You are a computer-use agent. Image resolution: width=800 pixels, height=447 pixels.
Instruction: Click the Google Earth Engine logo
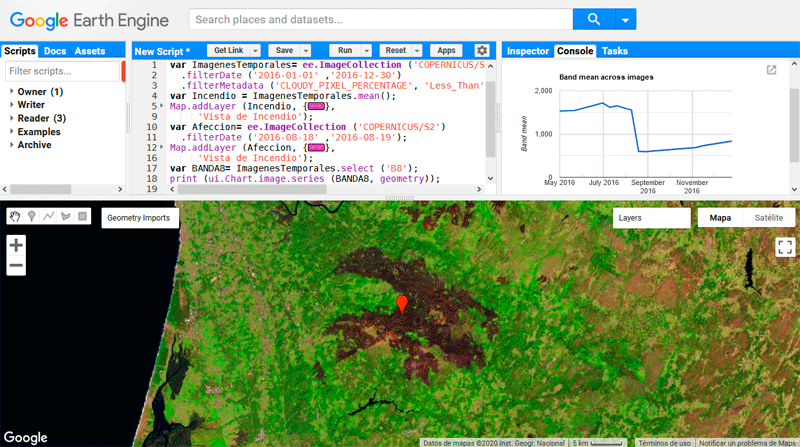pyautogui.click(x=89, y=20)
